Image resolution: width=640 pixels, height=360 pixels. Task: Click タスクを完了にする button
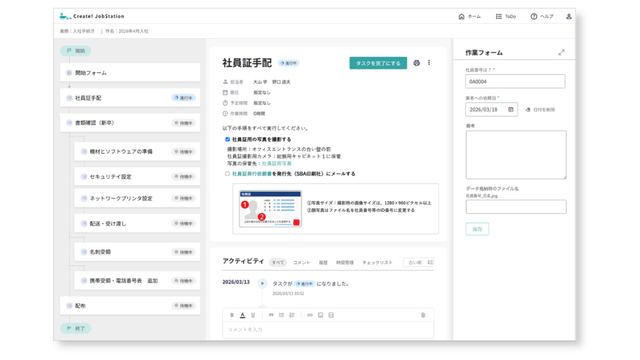(x=378, y=63)
